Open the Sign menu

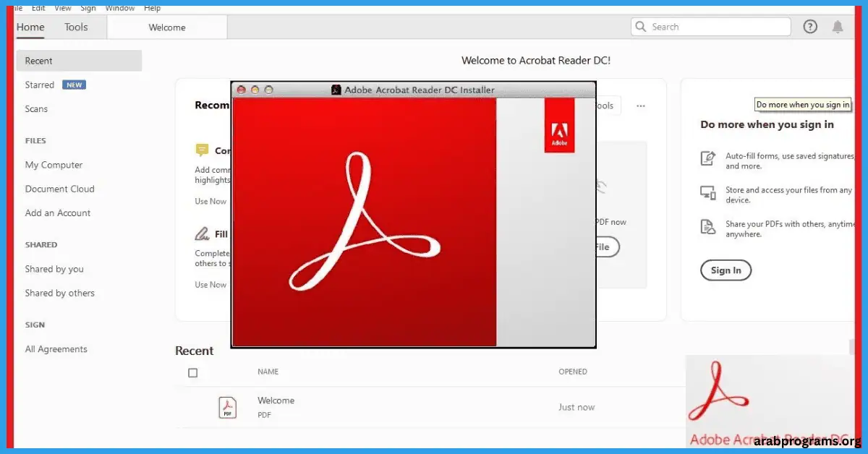click(88, 8)
